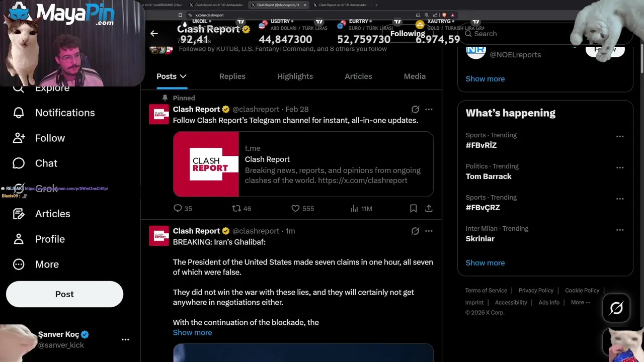The width and height of the screenshot is (644, 362).
Task: Open the Telegram link card thumbnail
Action: [x=206, y=164]
